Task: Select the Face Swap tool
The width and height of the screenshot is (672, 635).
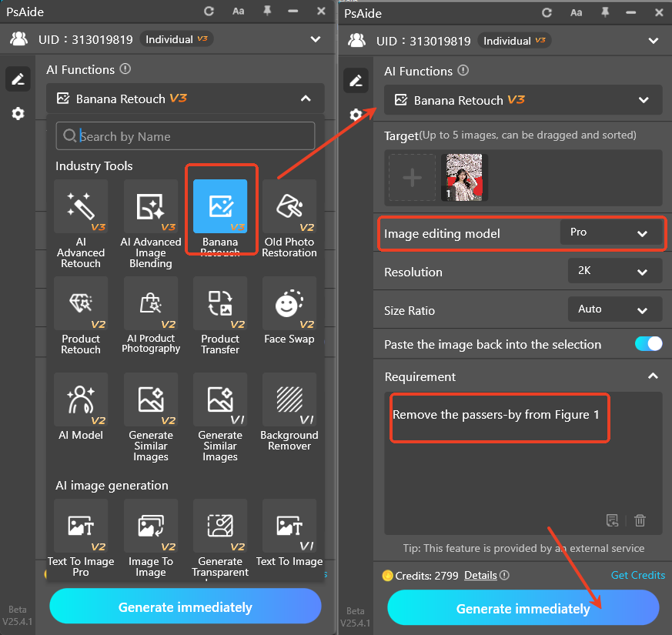Action: 289,303
